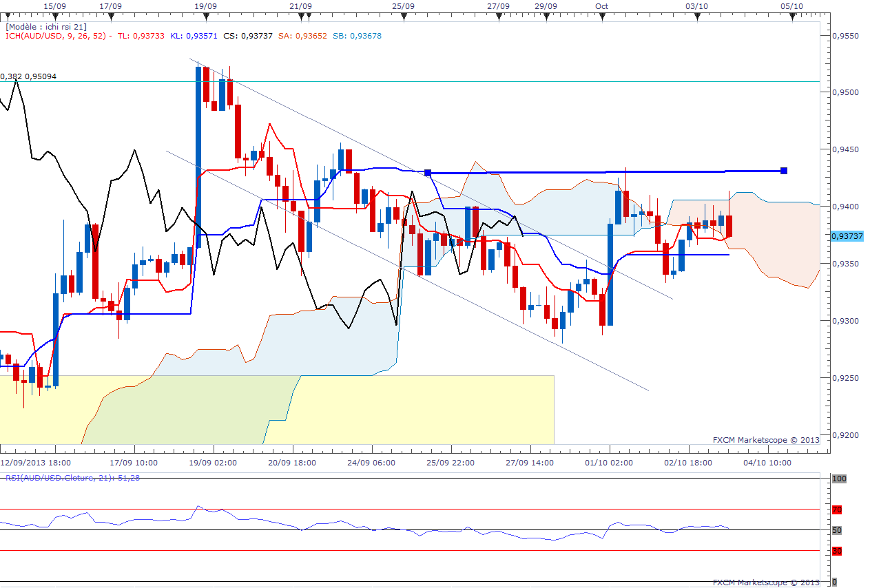Click the 21/09 date label on the top axis

[301, 6]
